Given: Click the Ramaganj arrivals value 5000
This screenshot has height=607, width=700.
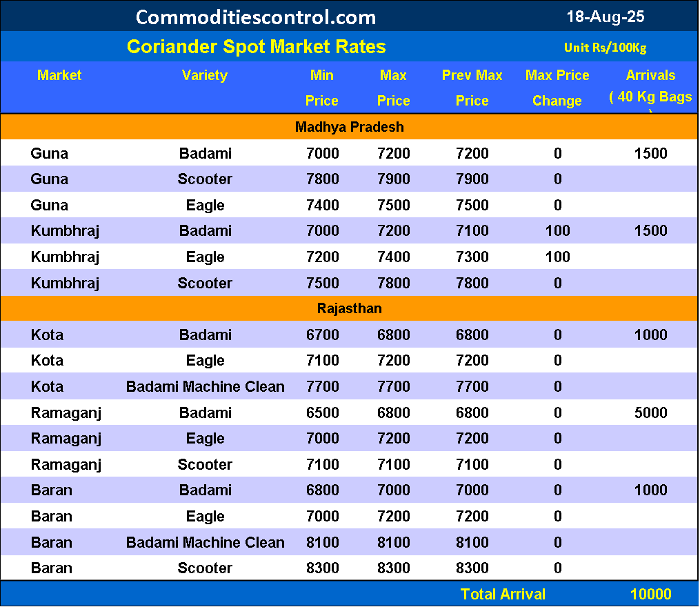Looking at the screenshot, I should click(x=650, y=413).
